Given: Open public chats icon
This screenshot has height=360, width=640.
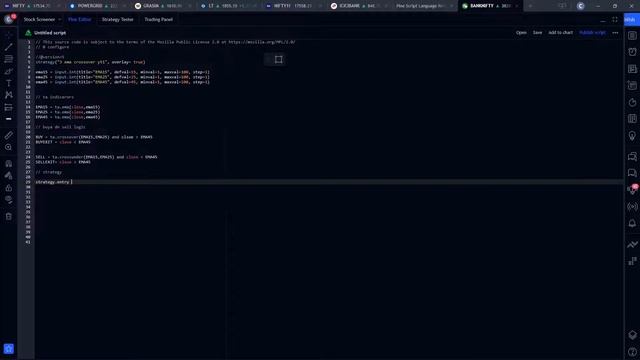Looking at the screenshot, I should 632,156.
